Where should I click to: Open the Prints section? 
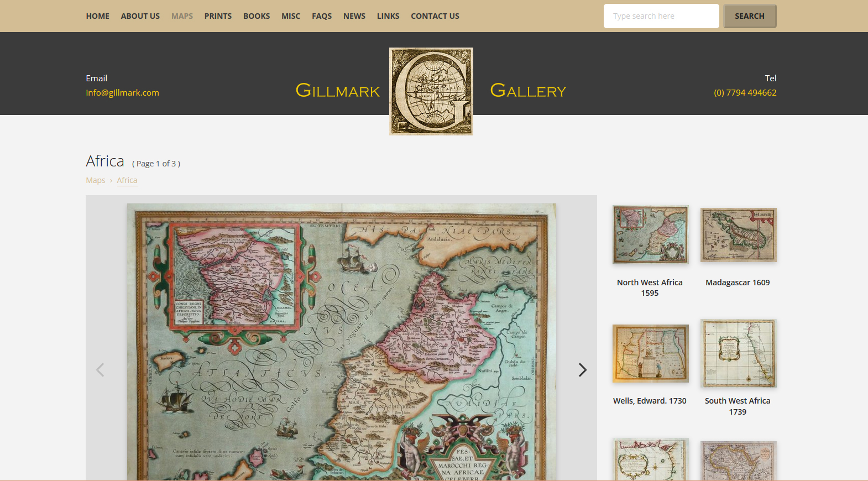point(218,16)
